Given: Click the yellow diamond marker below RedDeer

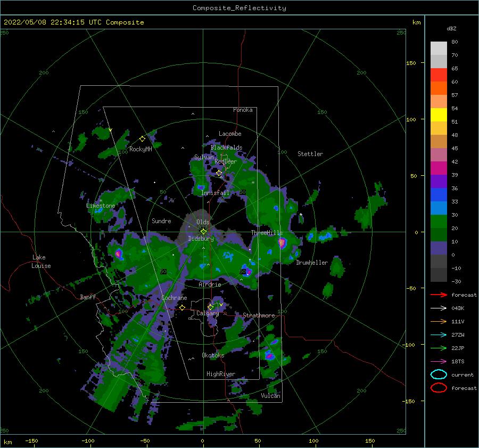Looking at the screenshot, I should tap(219, 173).
